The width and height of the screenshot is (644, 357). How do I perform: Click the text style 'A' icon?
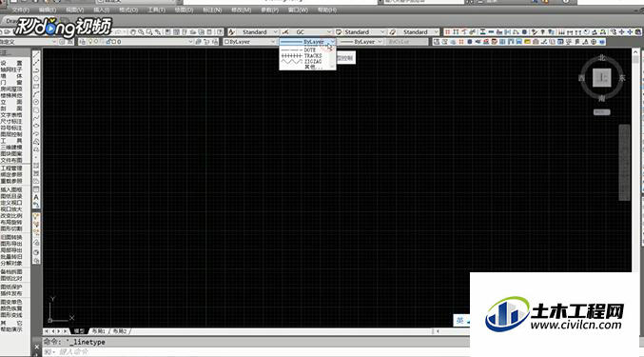pos(232,31)
